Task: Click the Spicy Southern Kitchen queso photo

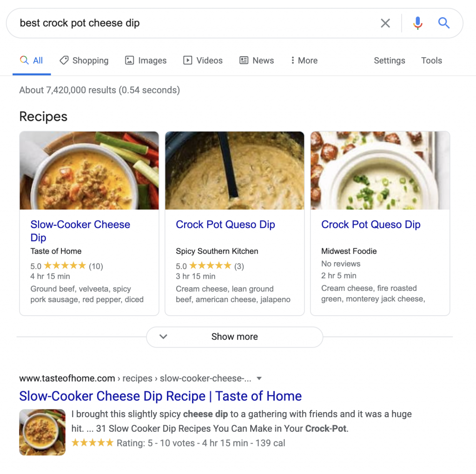Action: [235, 171]
